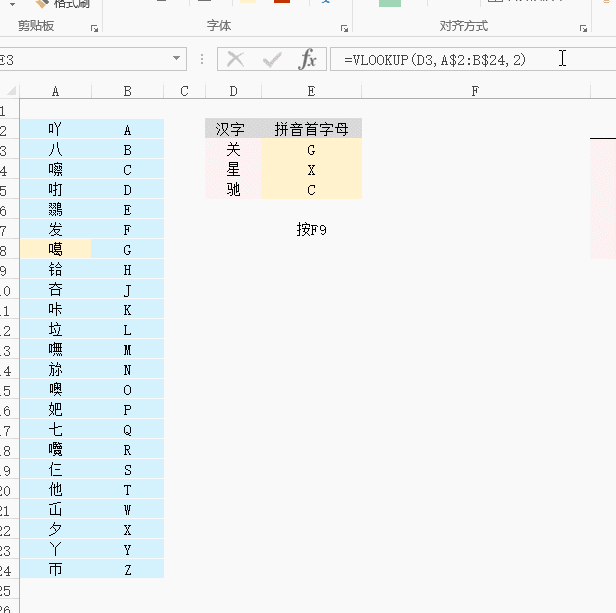Confirm the formula with the checkmark

tap(272, 60)
